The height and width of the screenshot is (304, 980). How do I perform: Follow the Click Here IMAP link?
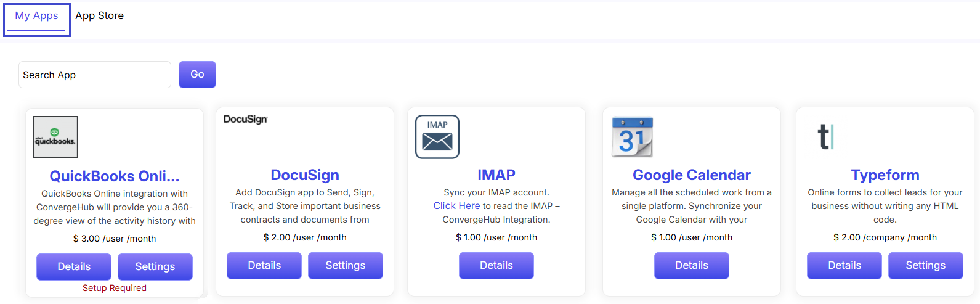(x=456, y=206)
